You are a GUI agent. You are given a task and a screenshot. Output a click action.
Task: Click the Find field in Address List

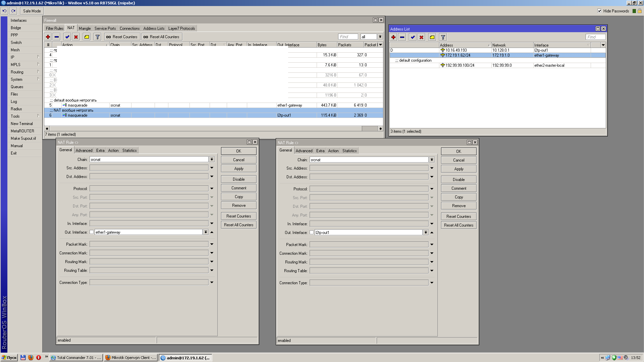(x=595, y=37)
